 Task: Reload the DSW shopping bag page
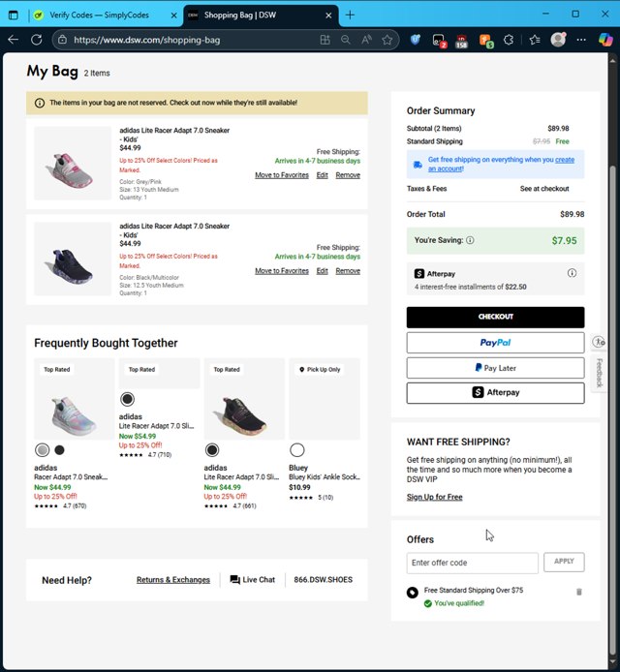(x=37, y=40)
